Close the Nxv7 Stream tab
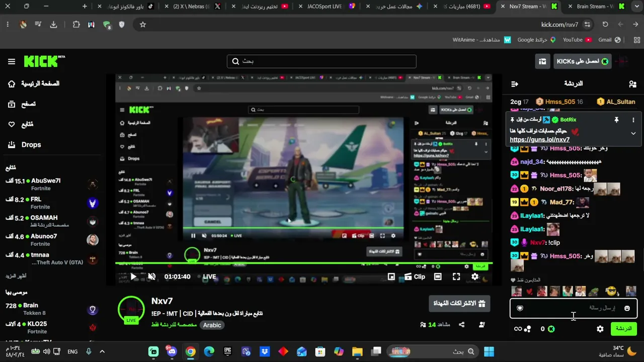 click(502, 7)
